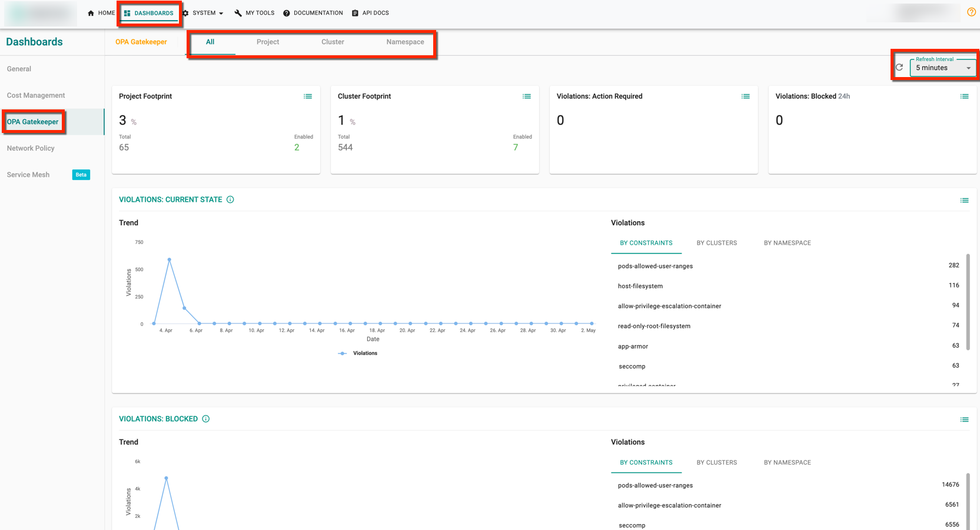Viewport: 980px width, 530px height.
Task: Select General in dashboards sidebar
Action: coord(19,69)
